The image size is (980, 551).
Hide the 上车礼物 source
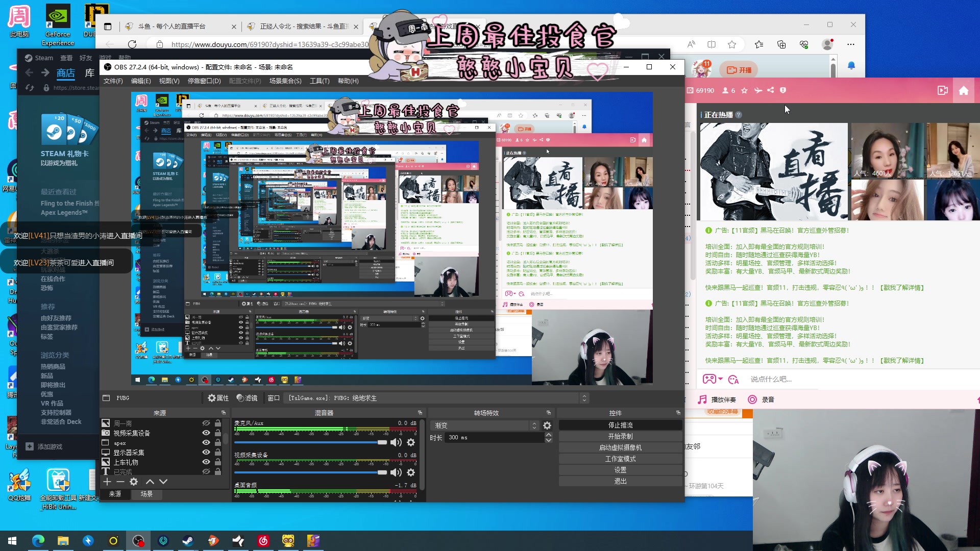[x=206, y=462]
